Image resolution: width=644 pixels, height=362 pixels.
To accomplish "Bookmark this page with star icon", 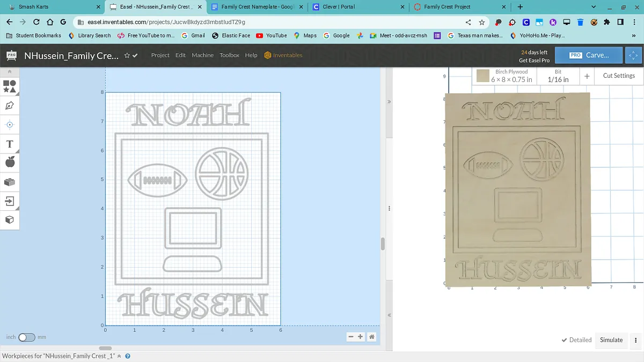I will click(x=482, y=22).
